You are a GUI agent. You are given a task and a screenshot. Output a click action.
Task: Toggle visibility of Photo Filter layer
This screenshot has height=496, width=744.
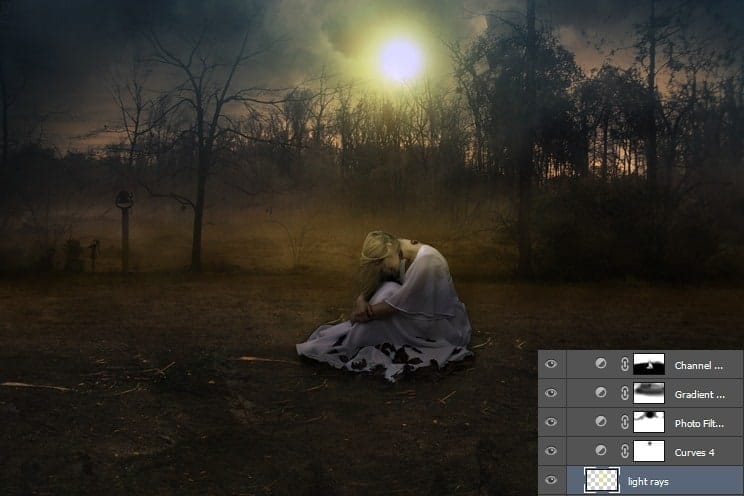click(x=551, y=422)
